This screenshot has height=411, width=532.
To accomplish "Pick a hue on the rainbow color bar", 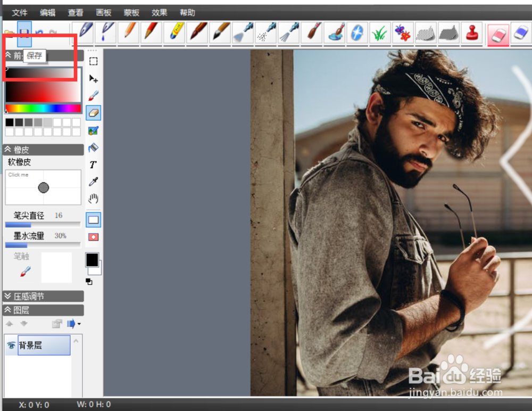I will 43,109.
